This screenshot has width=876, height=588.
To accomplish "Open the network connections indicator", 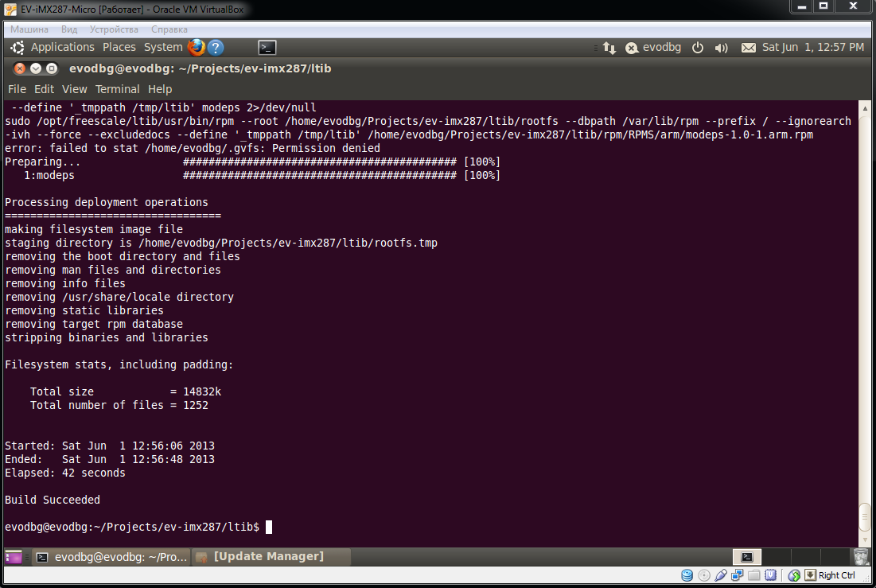I will pyautogui.click(x=609, y=48).
